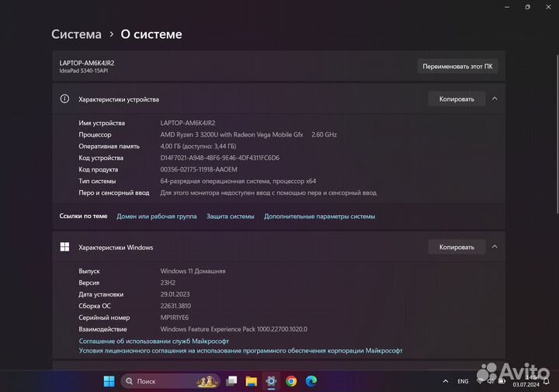
Task: Show hidden system tray icons
Action: [x=446, y=381]
